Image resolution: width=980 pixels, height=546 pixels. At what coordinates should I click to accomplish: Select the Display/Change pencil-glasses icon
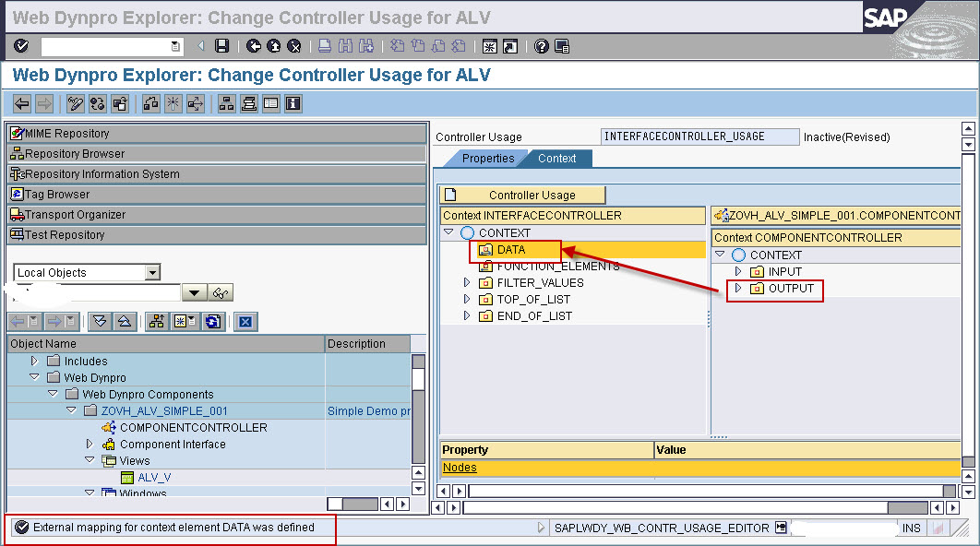pyautogui.click(x=74, y=103)
